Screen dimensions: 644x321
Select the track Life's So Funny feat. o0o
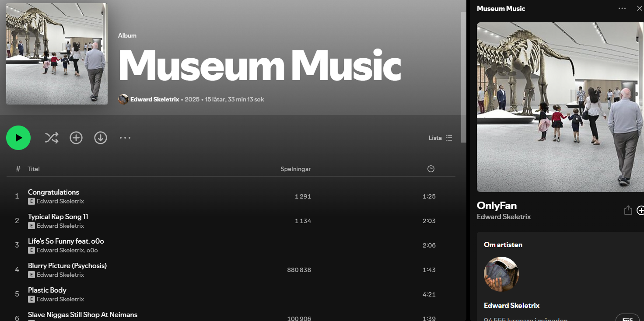[66, 241]
